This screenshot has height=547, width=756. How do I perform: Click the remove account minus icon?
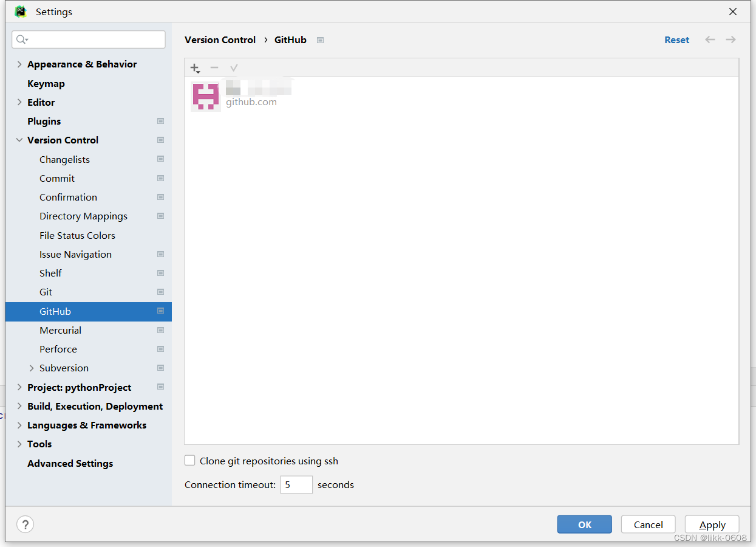[x=214, y=67]
